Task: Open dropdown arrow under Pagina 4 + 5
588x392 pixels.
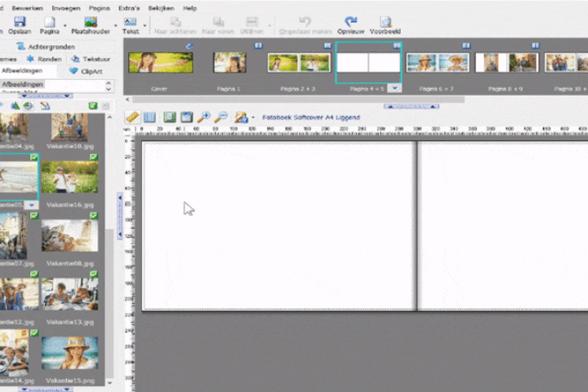Action: [394, 87]
